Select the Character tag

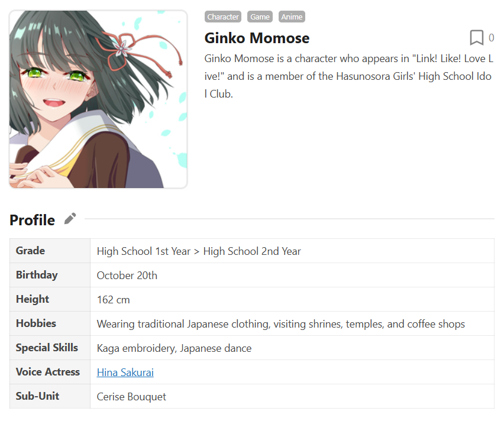pos(223,17)
